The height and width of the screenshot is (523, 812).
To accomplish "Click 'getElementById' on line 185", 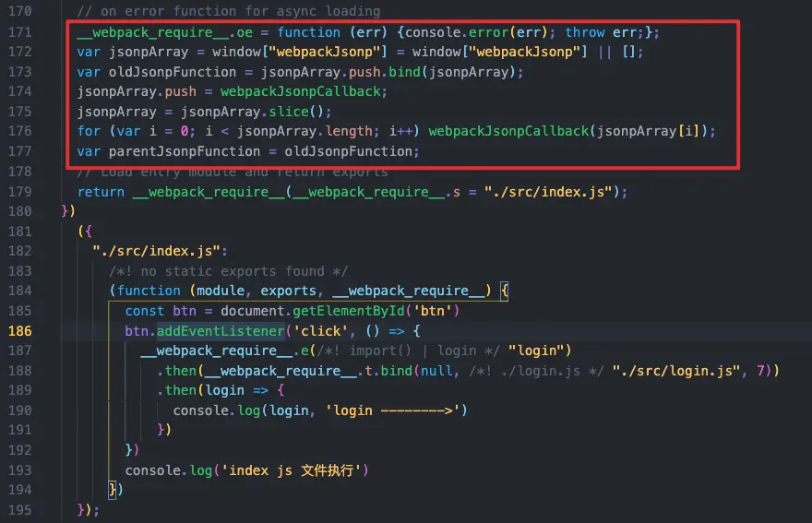I will [x=349, y=311].
